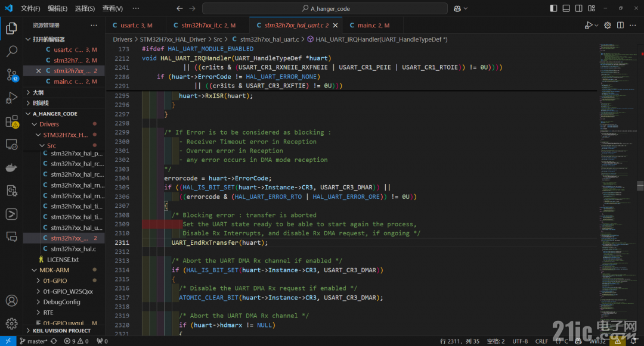Close stm32h7xx entry in open editors list
This screenshot has height=346, width=644.
coord(38,71)
